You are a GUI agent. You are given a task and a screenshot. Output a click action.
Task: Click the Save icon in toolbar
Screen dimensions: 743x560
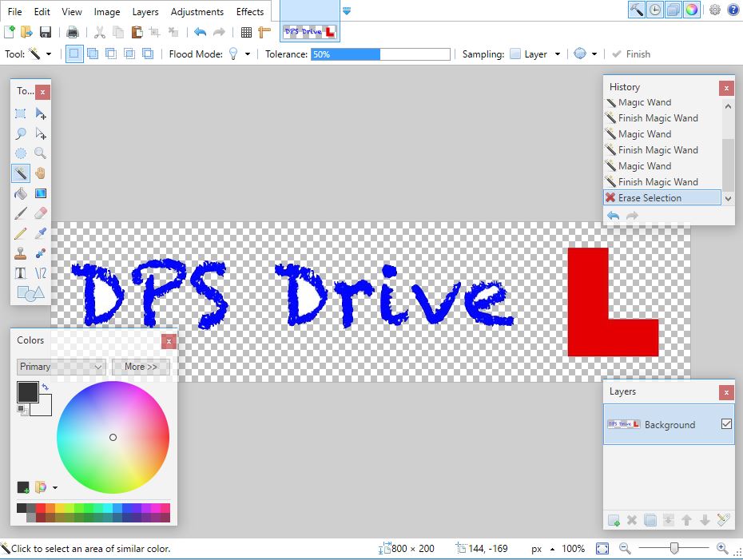46,33
